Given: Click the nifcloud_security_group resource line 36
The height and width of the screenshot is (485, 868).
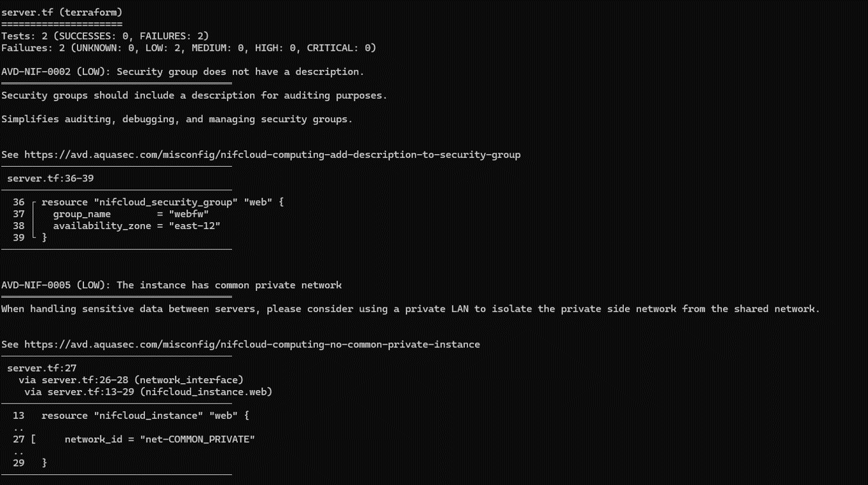Looking at the screenshot, I should [x=162, y=202].
